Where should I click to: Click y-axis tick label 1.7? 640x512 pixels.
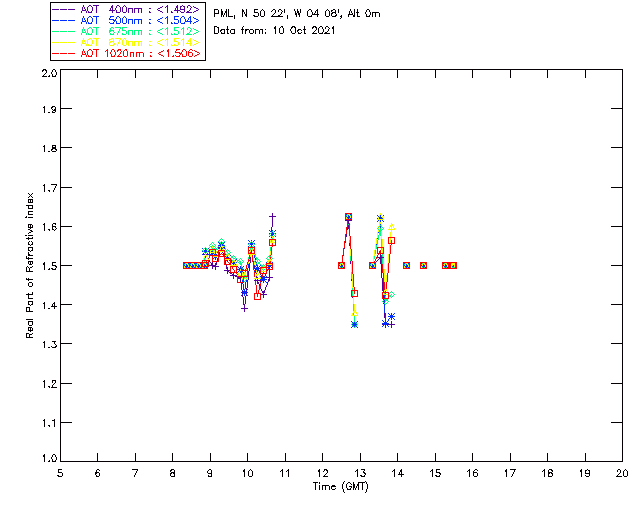point(49,188)
